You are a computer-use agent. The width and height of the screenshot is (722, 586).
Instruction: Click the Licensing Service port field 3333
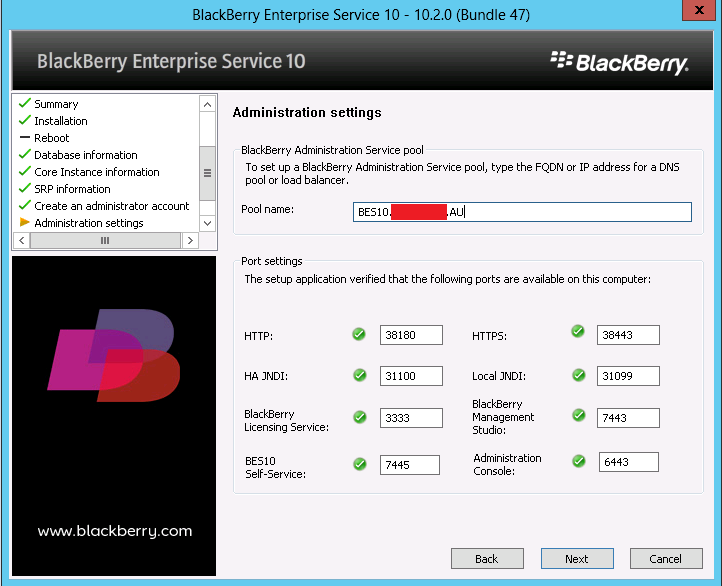(x=411, y=418)
